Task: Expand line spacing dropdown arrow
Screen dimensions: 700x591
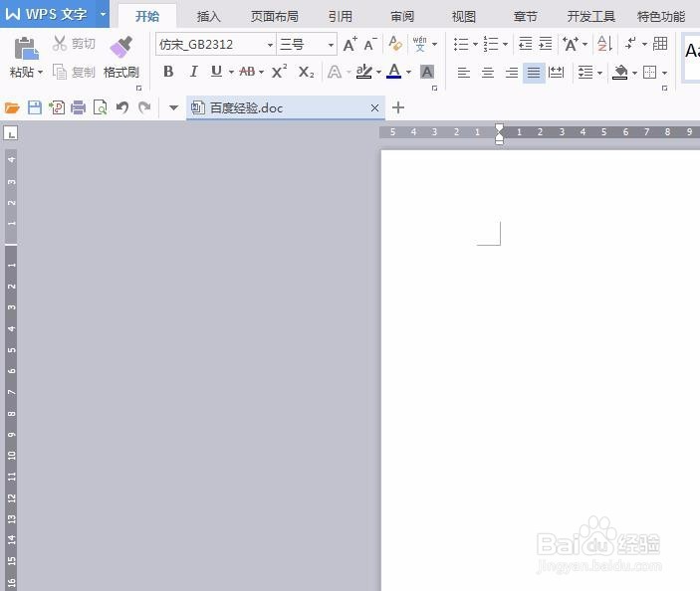Action: [600, 73]
